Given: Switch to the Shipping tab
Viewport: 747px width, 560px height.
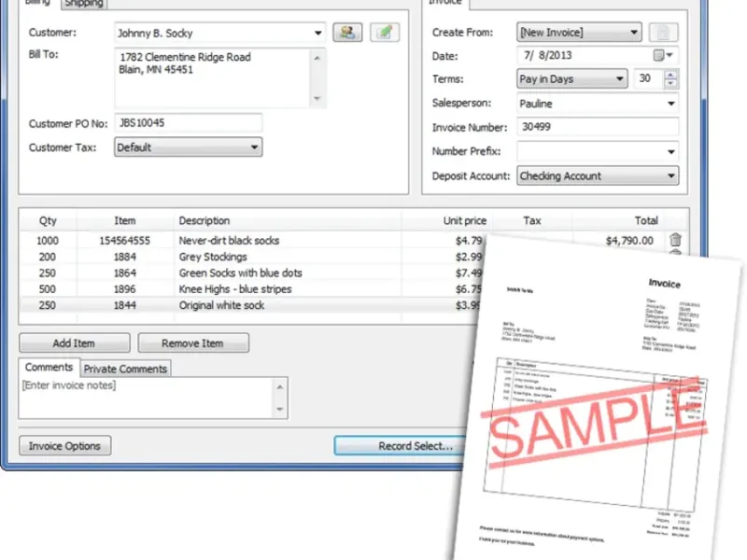Looking at the screenshot, I should click(x=84, y=4).
